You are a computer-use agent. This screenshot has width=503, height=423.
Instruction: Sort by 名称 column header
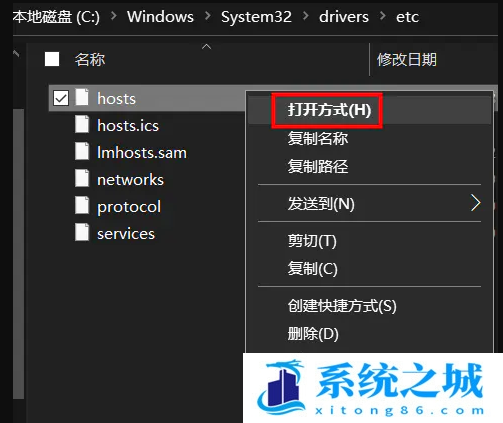point(90,60)
